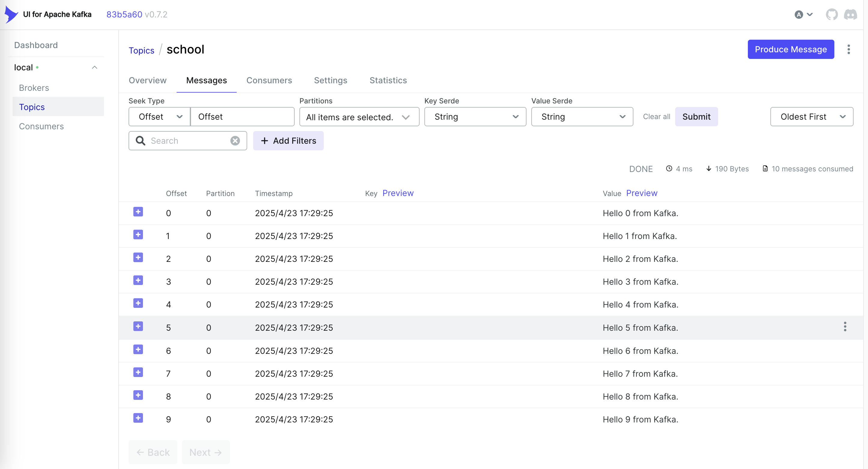Open the Discord community icon

tap(850, 14)
